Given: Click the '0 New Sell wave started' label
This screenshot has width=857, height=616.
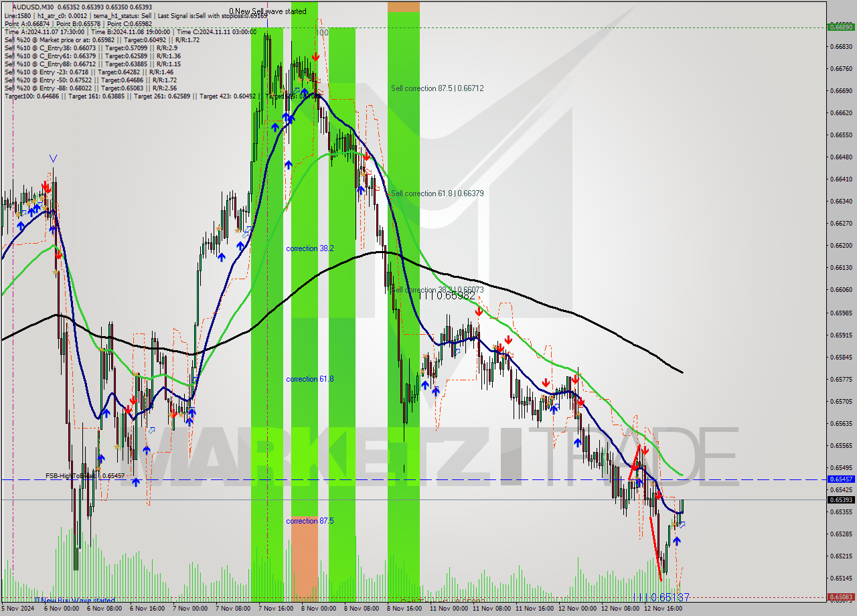Looking at the screenshot, I should coord(268,11).
